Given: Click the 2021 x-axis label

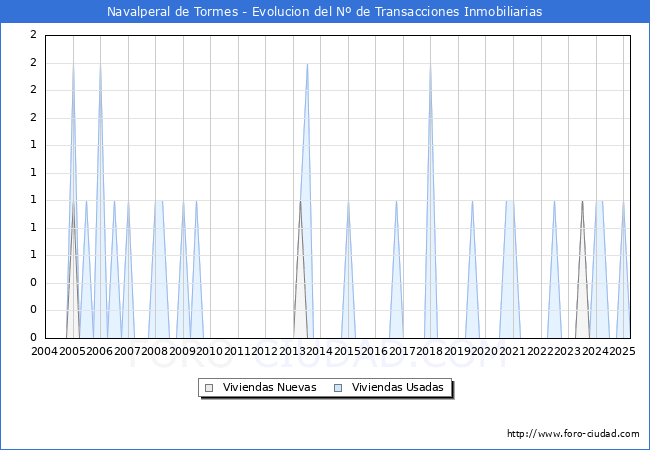Looking at the screenshot, I should pos(512,351).
